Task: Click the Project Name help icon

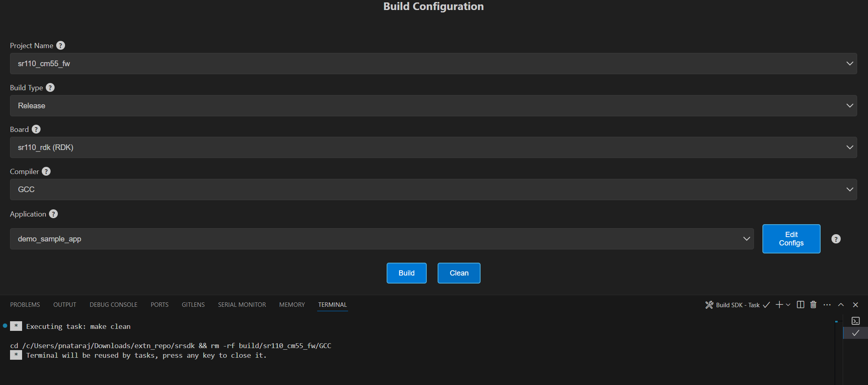Action: [x=61, y=46]
